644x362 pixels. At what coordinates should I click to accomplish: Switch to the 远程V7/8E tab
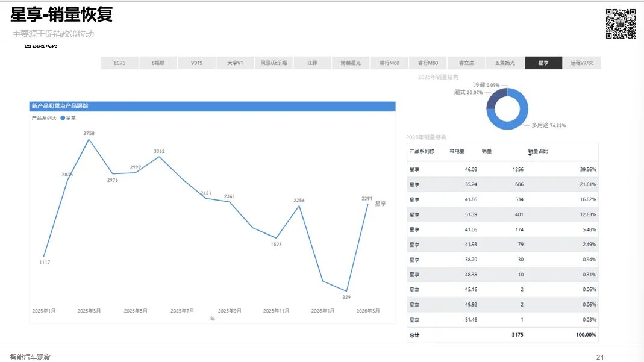[x=582, y=63]
